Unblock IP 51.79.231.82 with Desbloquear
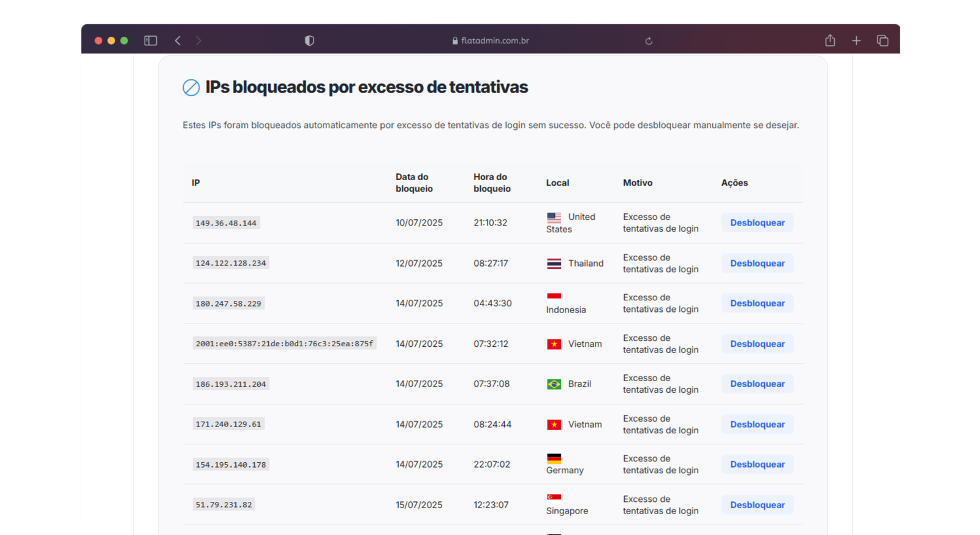 (x=757, y=505)
